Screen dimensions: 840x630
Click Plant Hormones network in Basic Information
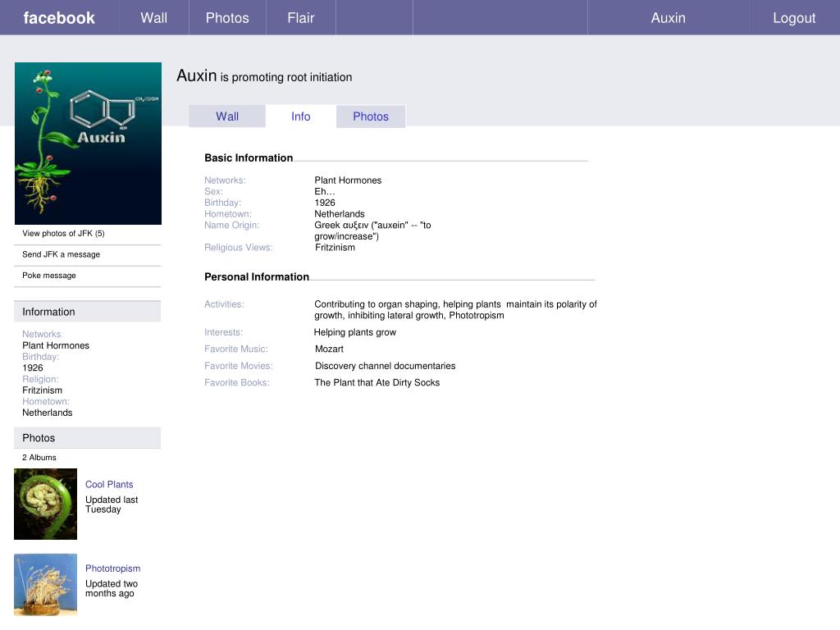(348, 180)
